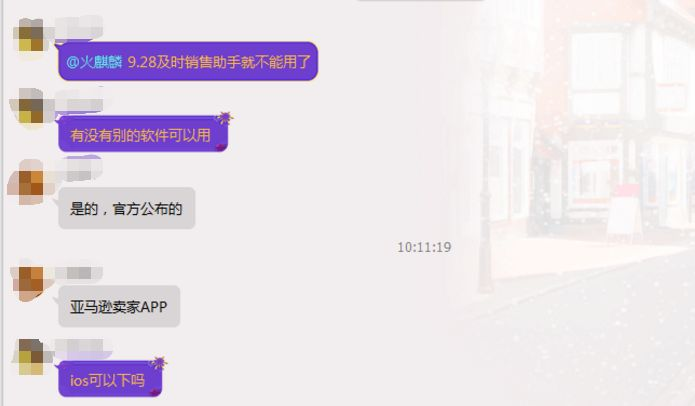Select the 是的，官方公布的 message bubble
Image resolution: width=695 pixels, height=406 pixels.
[127, 208]
